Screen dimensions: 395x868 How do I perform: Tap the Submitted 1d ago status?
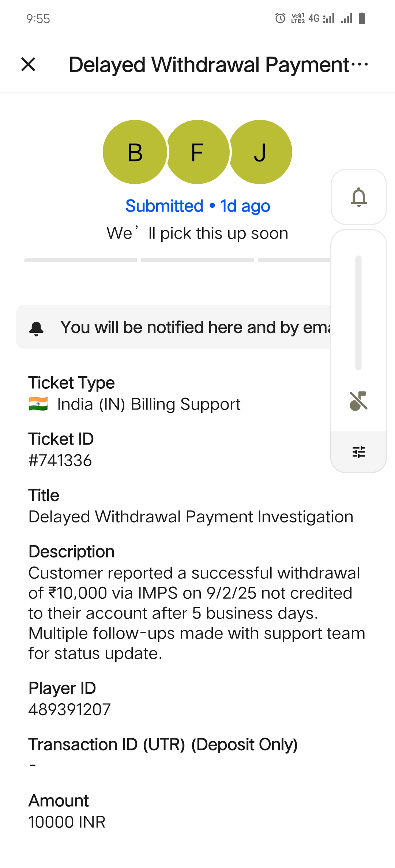coord(197,206)
